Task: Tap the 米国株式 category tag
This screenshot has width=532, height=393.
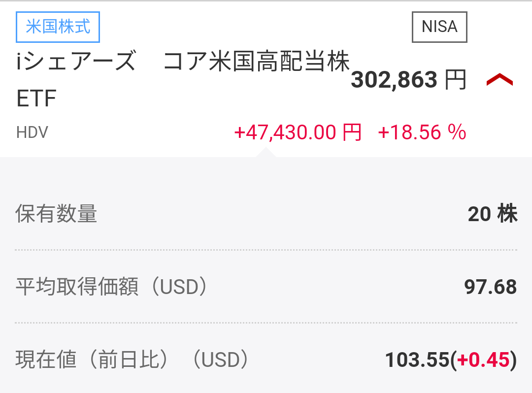Action: point(58,27)
